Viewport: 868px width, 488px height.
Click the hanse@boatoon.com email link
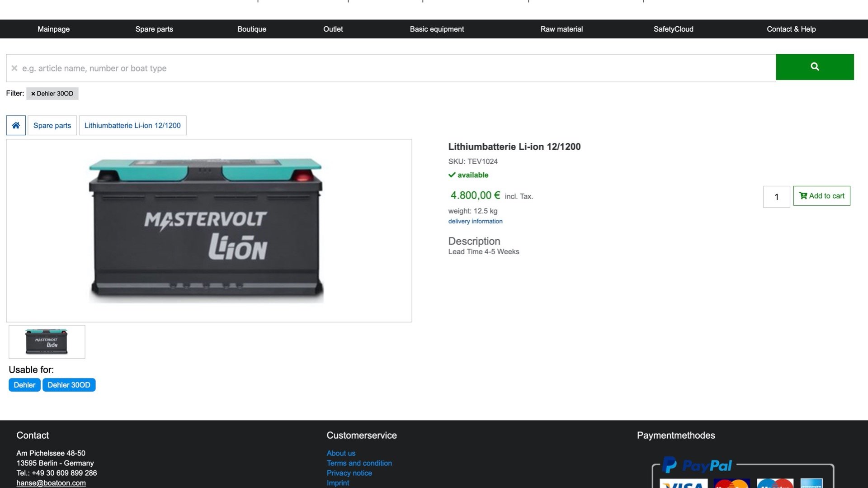(51, 483)
